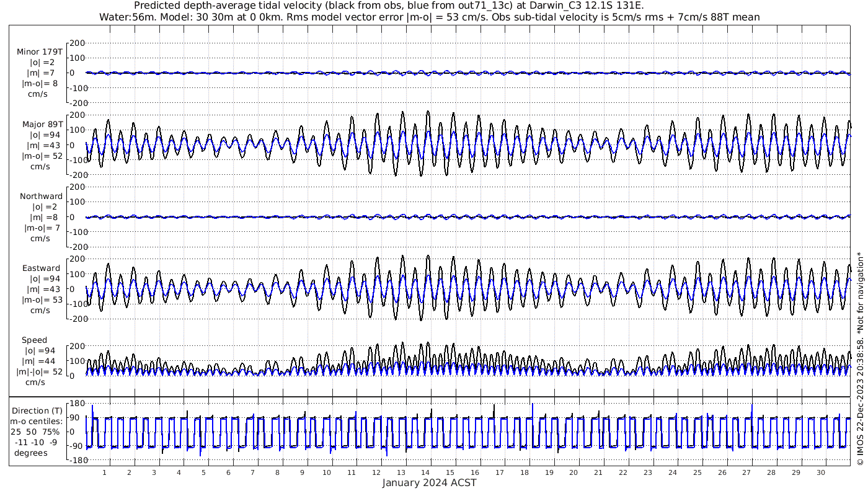The image size is (868, 496).
Task: Click day tick label '10' on the time axis
Action: pos(327,472)
